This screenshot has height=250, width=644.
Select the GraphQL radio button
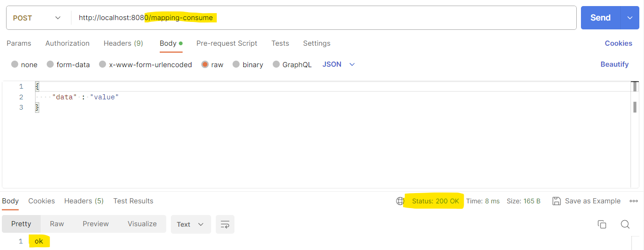(276, 64)
